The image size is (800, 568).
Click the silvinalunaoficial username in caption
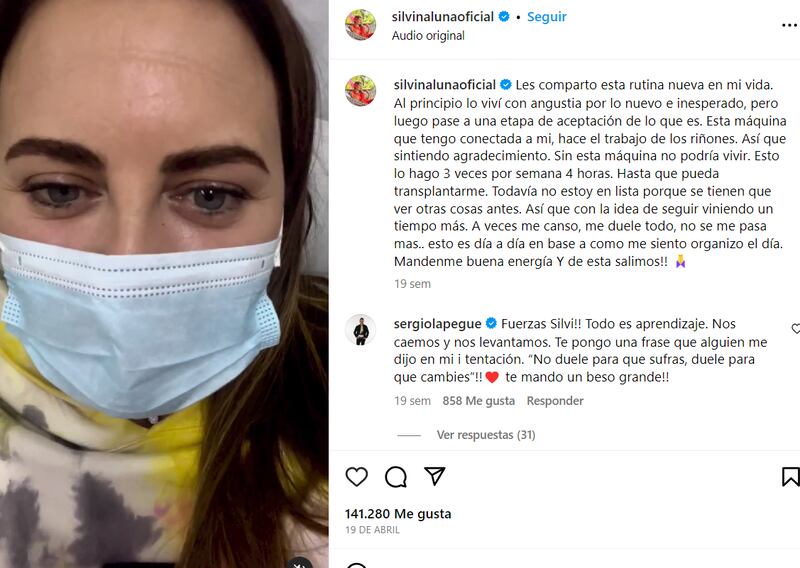444,85
